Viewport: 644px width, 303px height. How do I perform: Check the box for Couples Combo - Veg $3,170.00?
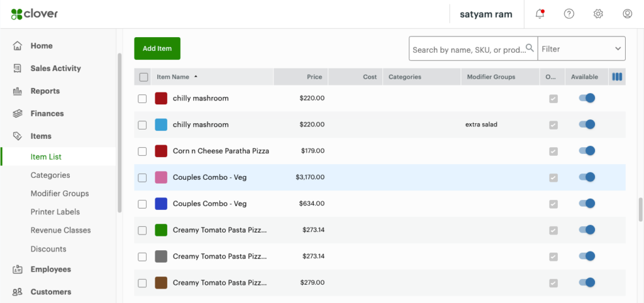point(143,177)
